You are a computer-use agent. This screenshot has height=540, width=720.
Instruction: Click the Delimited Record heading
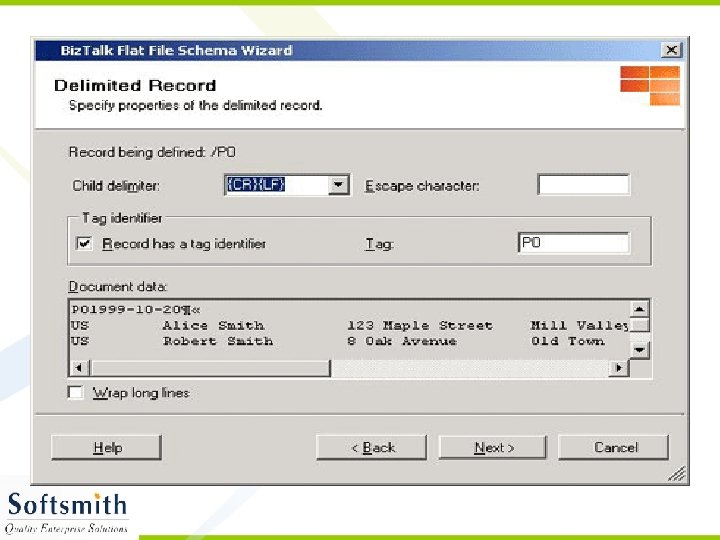coord(135,85)
